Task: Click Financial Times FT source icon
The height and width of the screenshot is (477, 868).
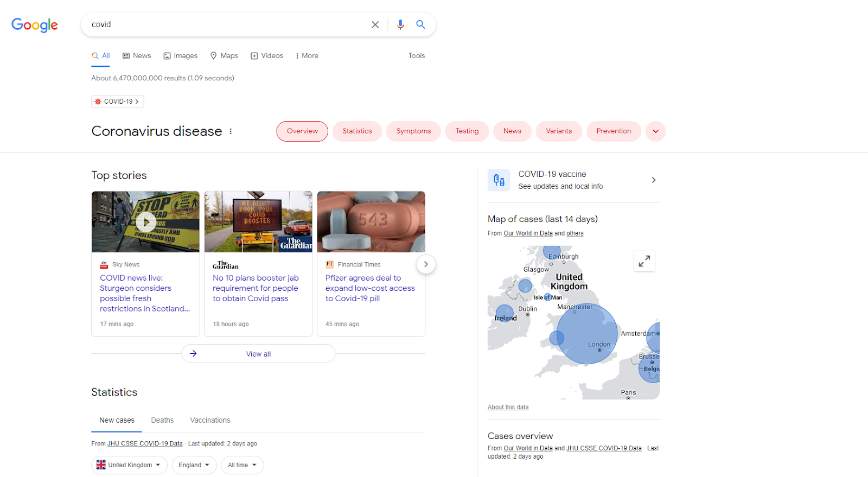Action: pos(329,264)
